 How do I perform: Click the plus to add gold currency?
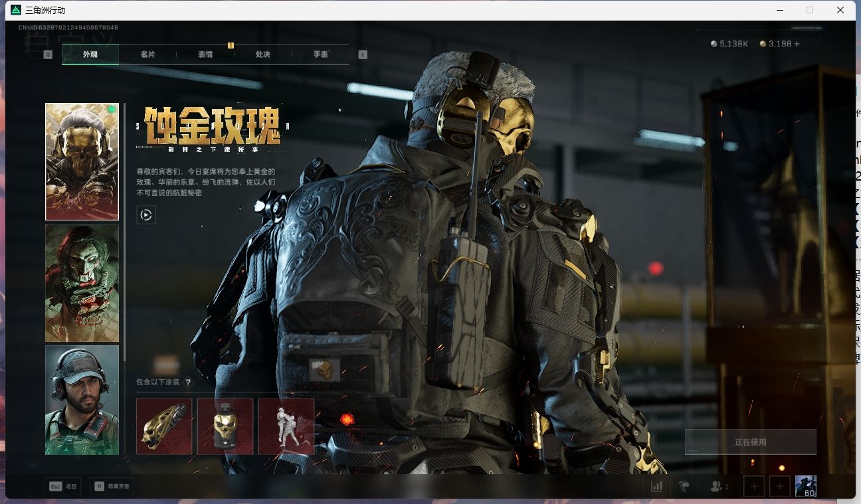pos(797,44)
